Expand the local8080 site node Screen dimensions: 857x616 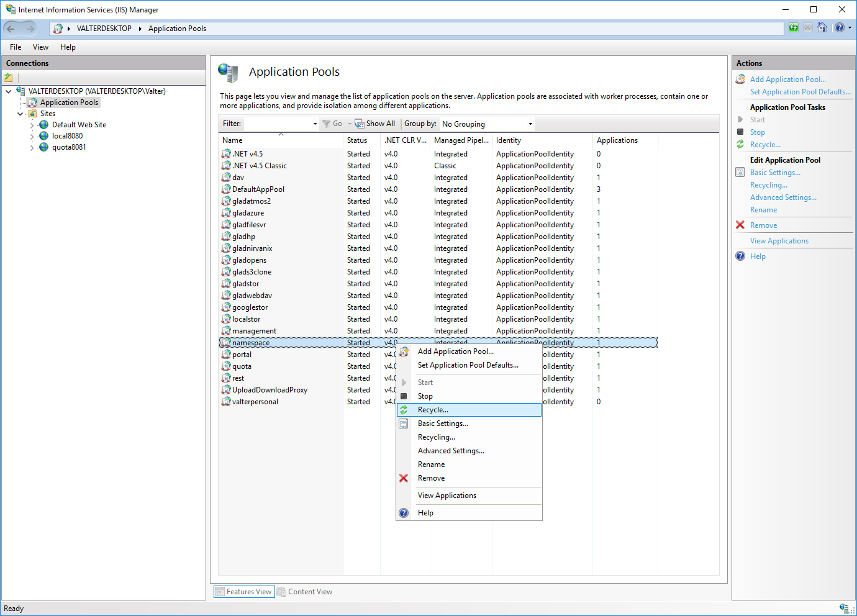[x=32, y=137]
